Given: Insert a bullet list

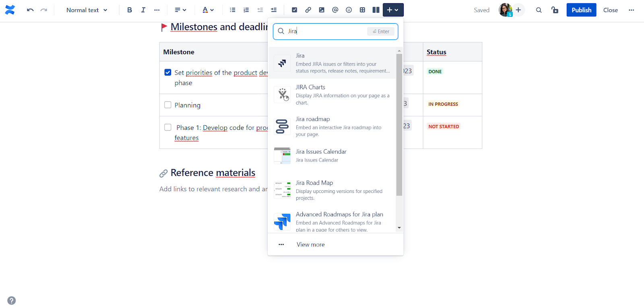Looking at the screenshot, I should 233,10.
